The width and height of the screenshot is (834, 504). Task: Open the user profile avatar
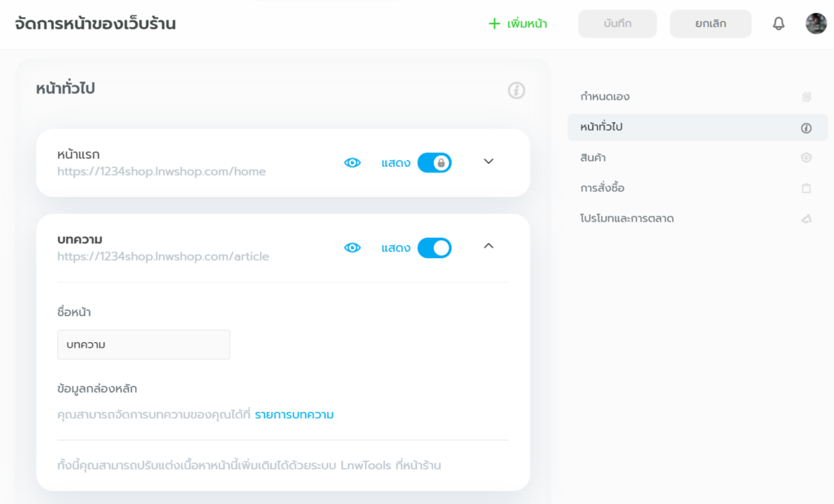coord(816,24)
